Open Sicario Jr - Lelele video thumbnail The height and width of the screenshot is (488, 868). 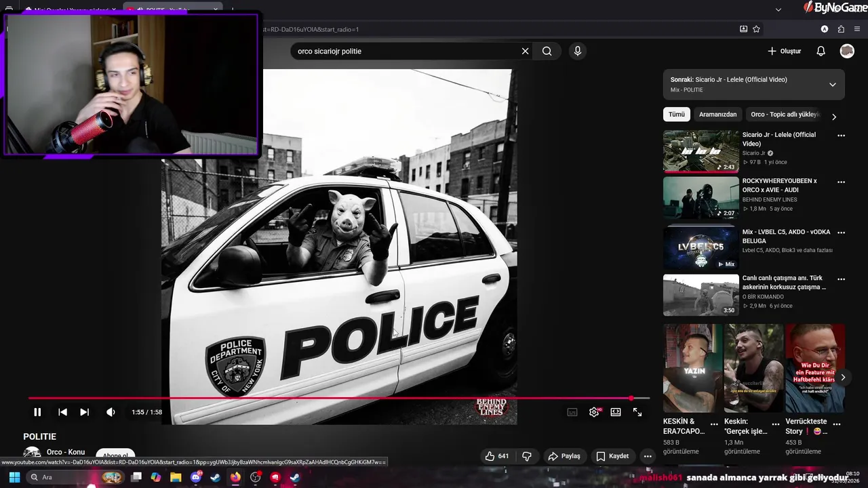pos(701,151)
